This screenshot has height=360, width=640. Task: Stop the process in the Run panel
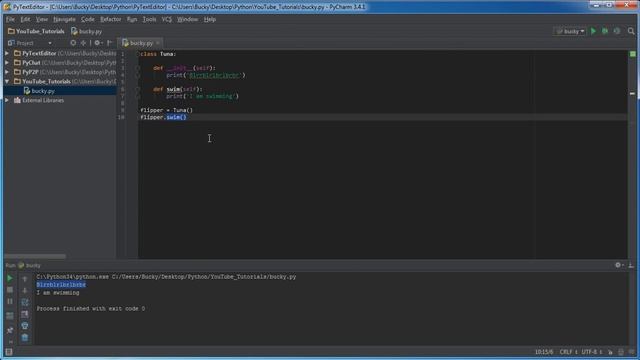pos(10,290)
